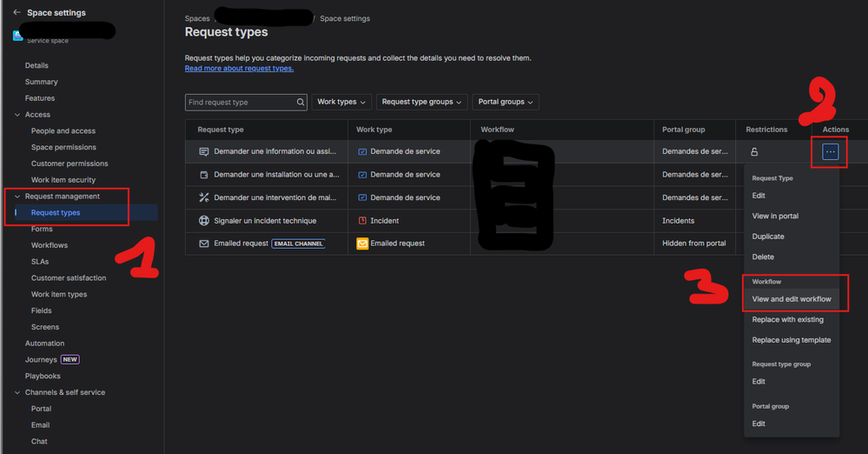Open Summary in the sidebar
The image size is (868, 454).
pos(41,82)
